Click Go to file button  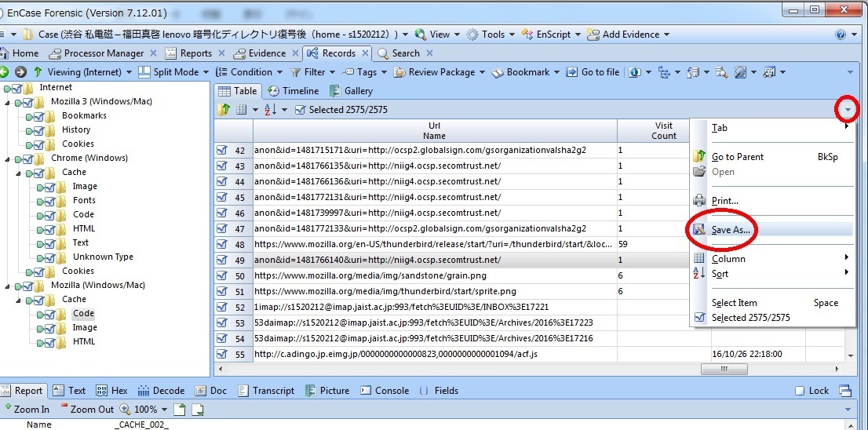coord(593,72)
